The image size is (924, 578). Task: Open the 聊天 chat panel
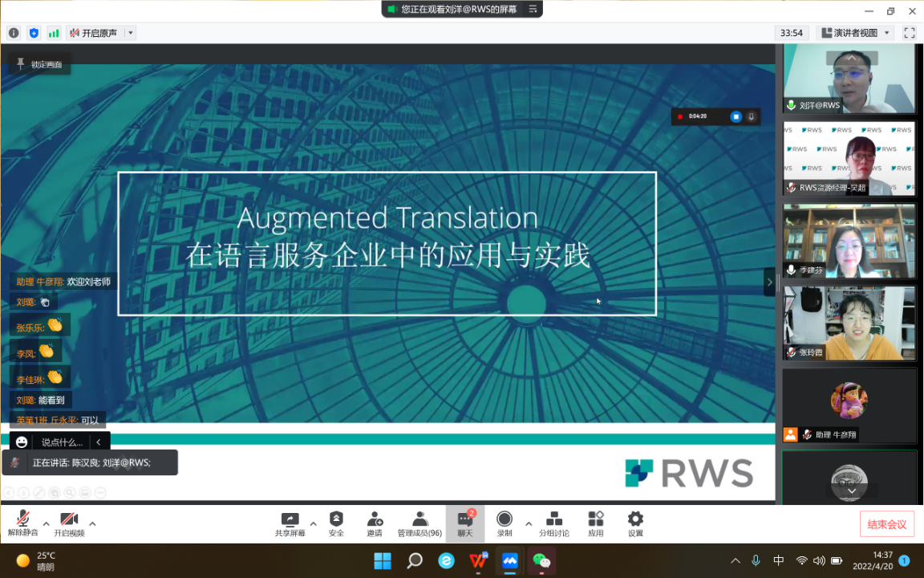[x=465, y=523]
